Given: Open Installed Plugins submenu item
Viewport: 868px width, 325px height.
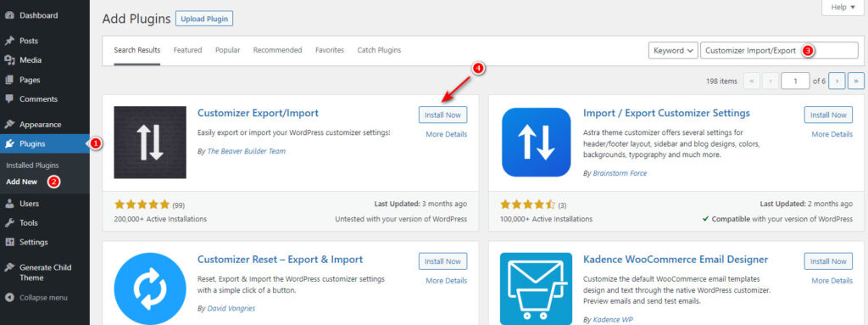Looking at the screenshot, I should point(32,165).
